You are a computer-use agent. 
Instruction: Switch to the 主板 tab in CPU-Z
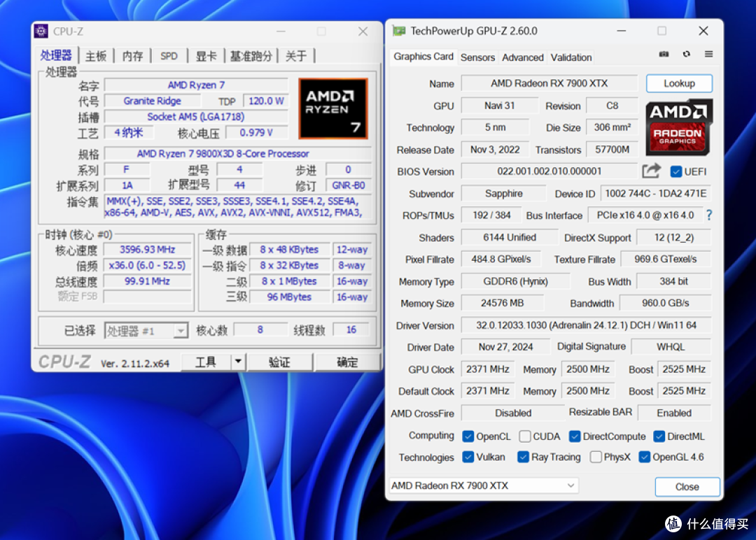tap(96, 56)
